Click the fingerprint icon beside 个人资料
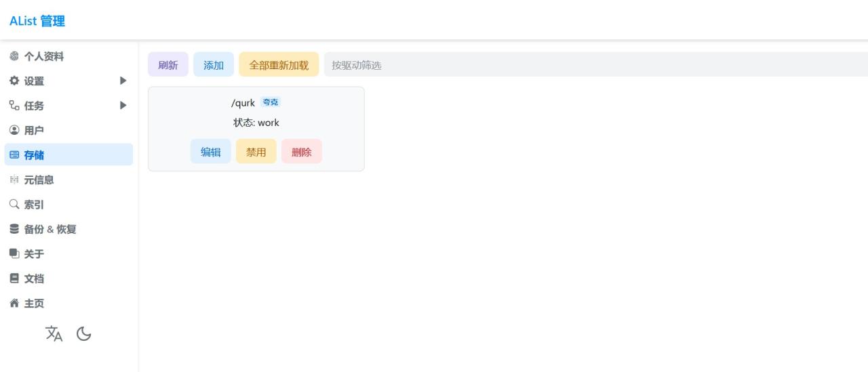The image size is (868, 372). coord(14,57)
